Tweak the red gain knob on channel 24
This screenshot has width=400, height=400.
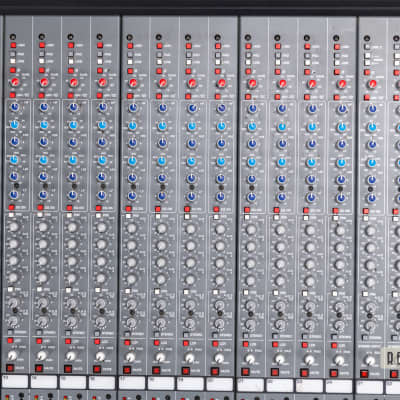tap(342, 84)
